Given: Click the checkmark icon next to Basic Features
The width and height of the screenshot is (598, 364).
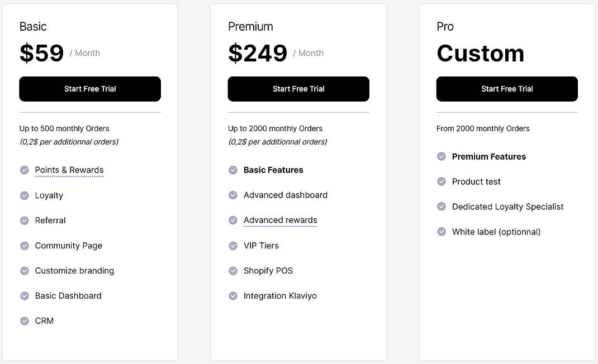Looking at the screenshot, I should point(233,170).
